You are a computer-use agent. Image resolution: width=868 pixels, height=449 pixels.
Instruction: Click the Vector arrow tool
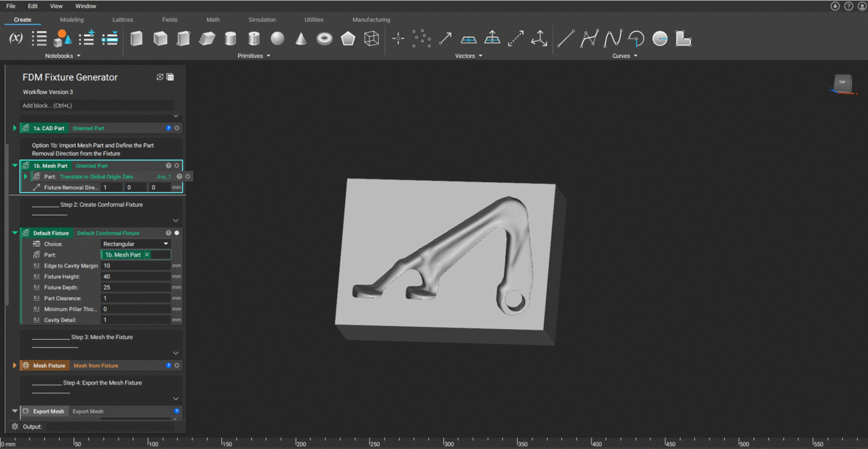[x=446, y=38]
